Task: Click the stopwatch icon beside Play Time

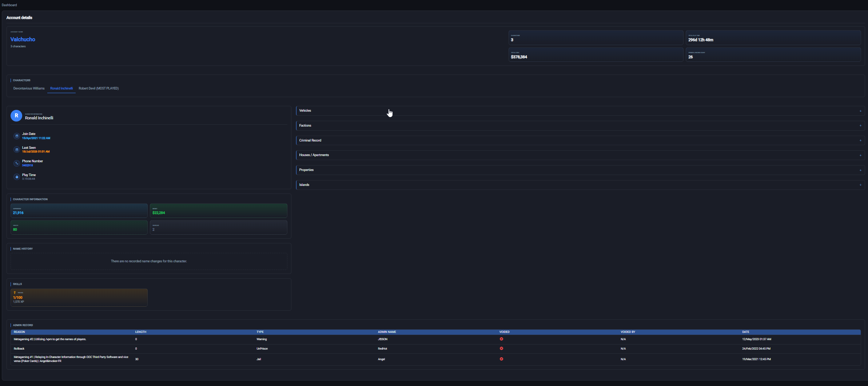Action: point(16,177)
